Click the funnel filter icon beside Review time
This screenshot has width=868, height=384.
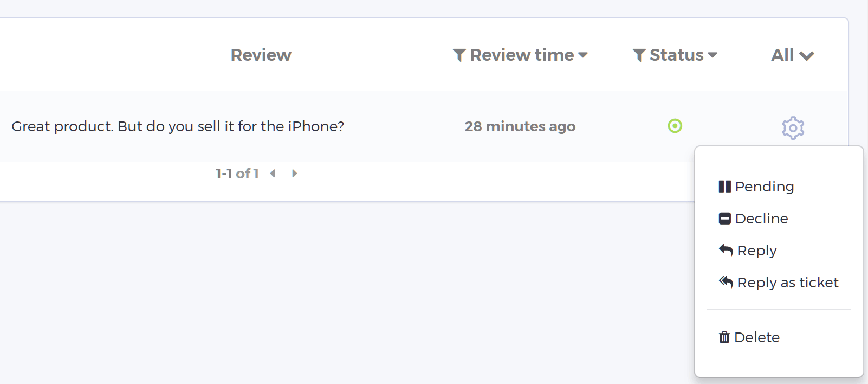[x=459, y=55]
